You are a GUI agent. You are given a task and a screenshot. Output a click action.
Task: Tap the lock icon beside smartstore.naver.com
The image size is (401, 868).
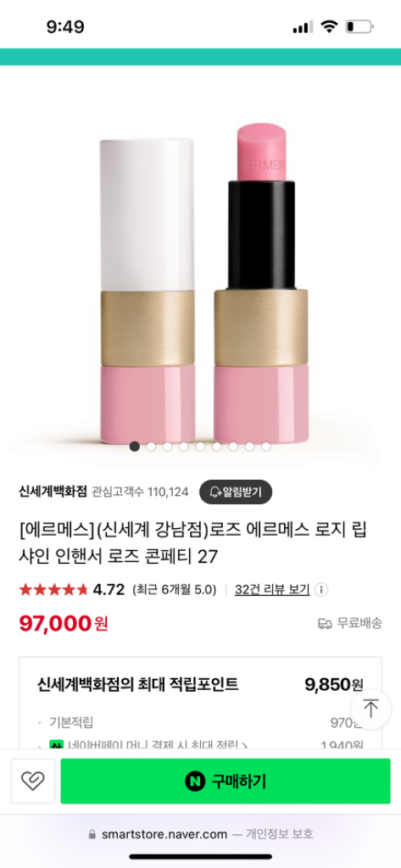92,834
